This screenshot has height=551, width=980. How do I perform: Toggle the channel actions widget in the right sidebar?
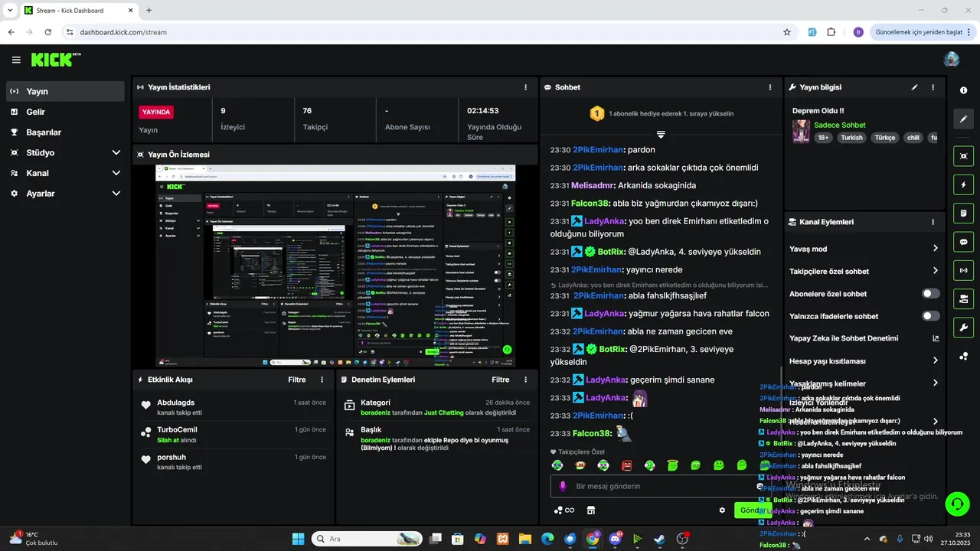click(963, 298)
